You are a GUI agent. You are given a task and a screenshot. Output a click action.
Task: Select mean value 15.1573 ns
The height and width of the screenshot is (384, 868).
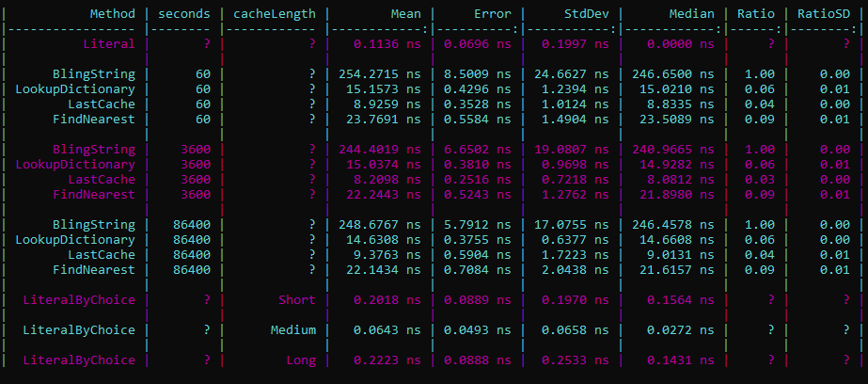pyautogui.click(x=384, y=88)
